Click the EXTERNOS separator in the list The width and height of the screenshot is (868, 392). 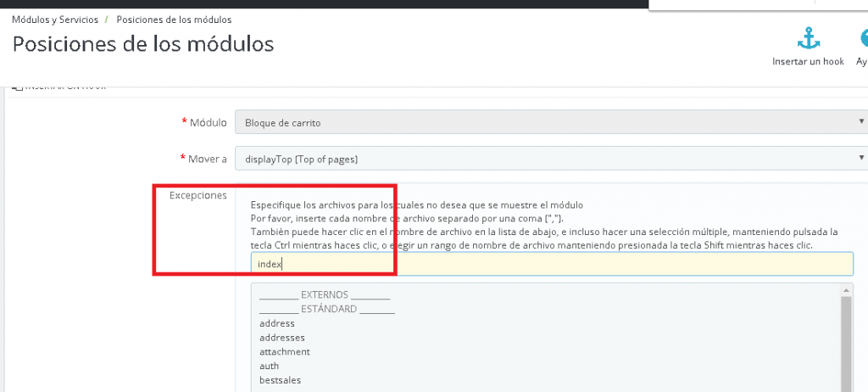pos(324,294)
